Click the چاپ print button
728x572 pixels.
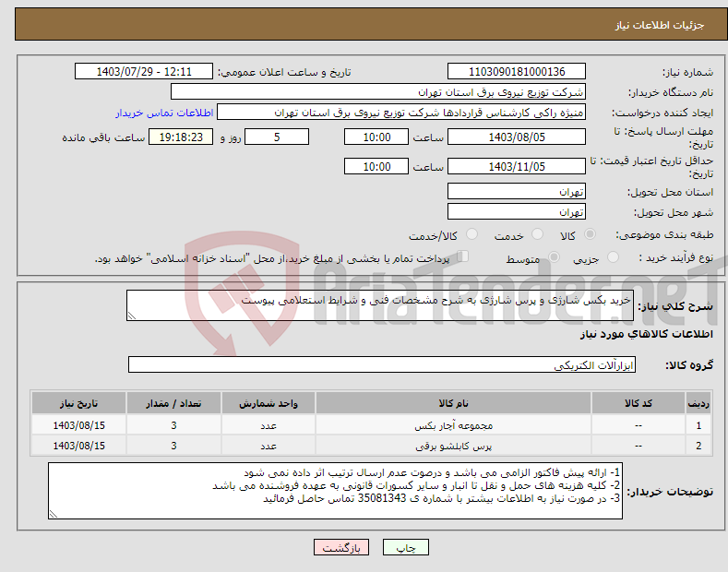(406, 547)
